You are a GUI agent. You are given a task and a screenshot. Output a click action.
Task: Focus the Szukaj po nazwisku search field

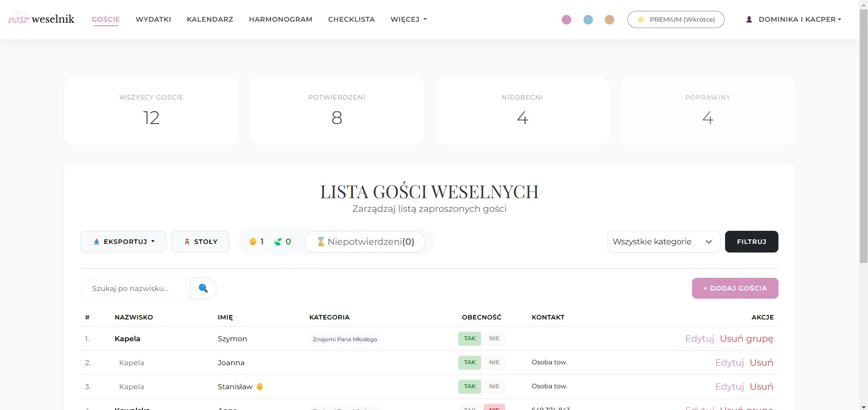point(135,288)
